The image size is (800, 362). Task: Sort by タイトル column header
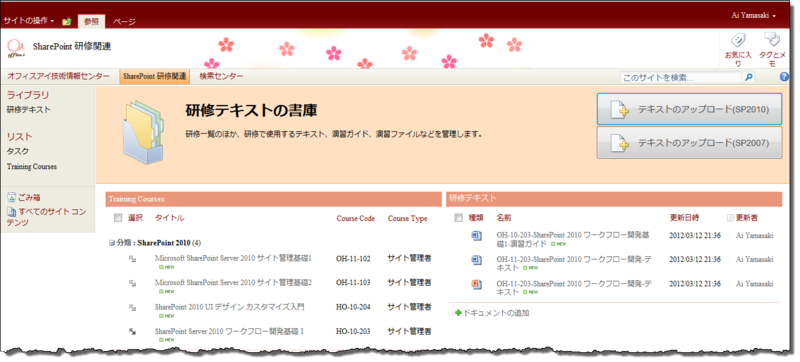[x=169, y=218]
